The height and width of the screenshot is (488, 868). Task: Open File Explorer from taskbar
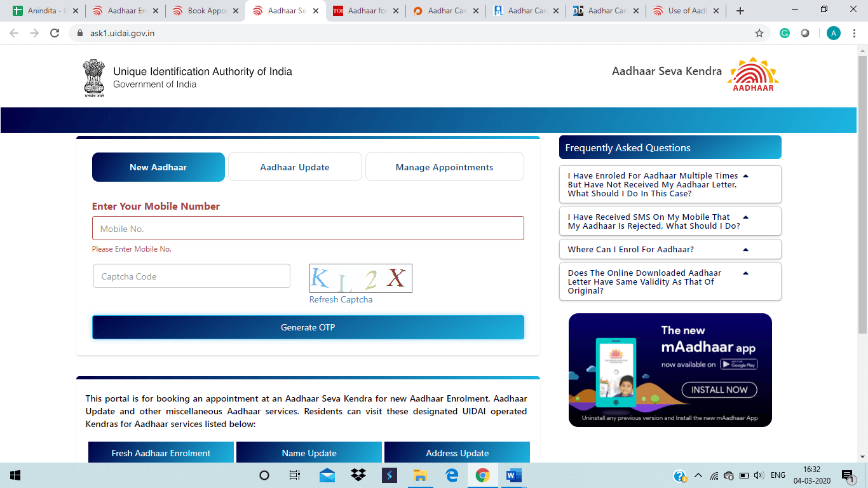pos(420,475)
